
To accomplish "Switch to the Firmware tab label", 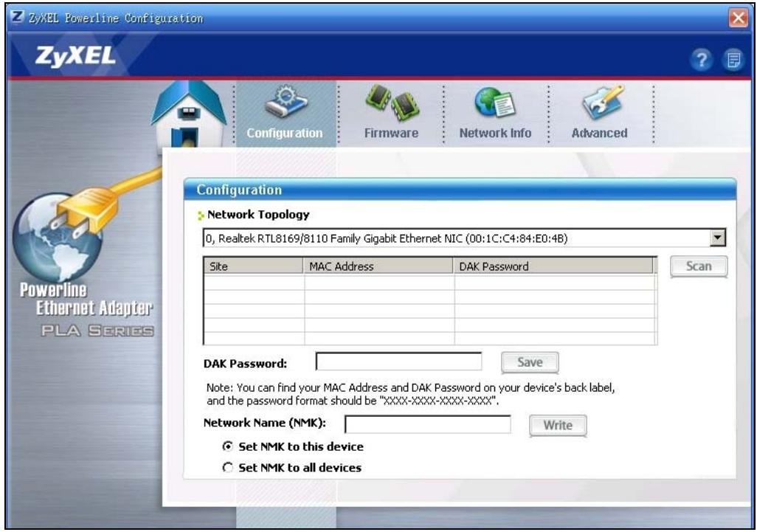I will (392, 133).
